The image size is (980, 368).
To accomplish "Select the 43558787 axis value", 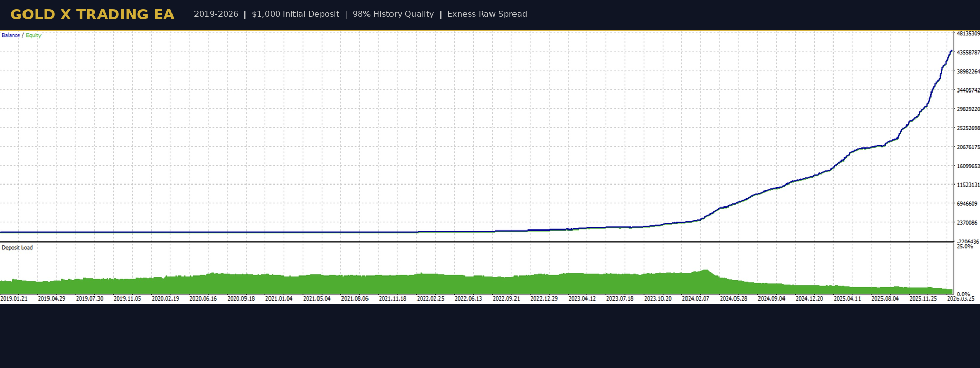I will pyautogui.click(x=968, y=53).
